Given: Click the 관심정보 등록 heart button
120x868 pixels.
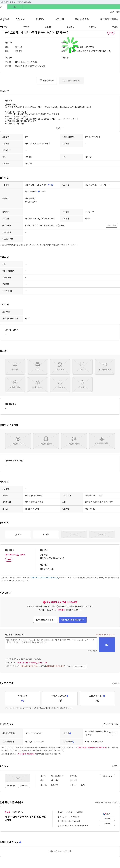Looking at the screenshot, I should click(46, 80).
